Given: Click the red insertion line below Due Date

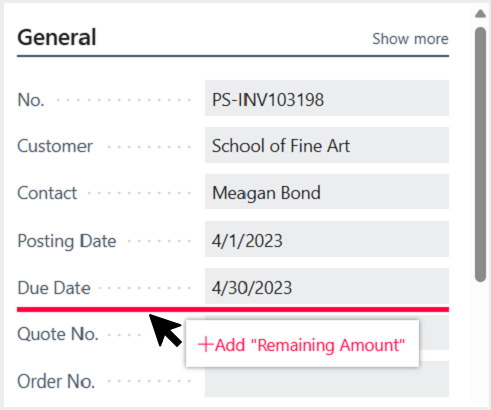Looking at the screenshot, I should pyautogui.click(x=233, y=310).
